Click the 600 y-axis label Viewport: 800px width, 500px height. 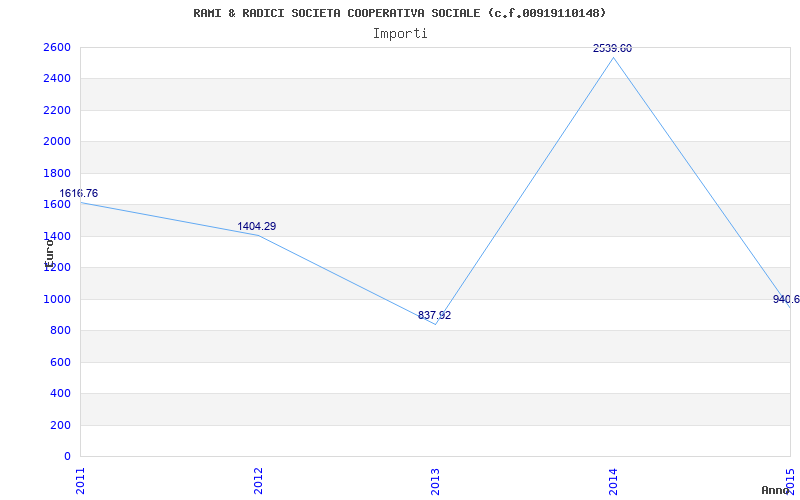pos(60,362)
